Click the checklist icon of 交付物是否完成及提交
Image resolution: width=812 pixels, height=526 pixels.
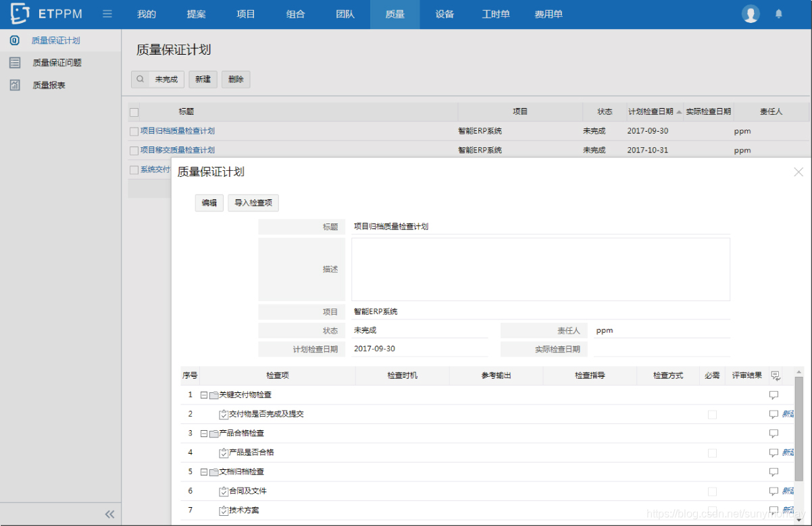click(224, 414)
